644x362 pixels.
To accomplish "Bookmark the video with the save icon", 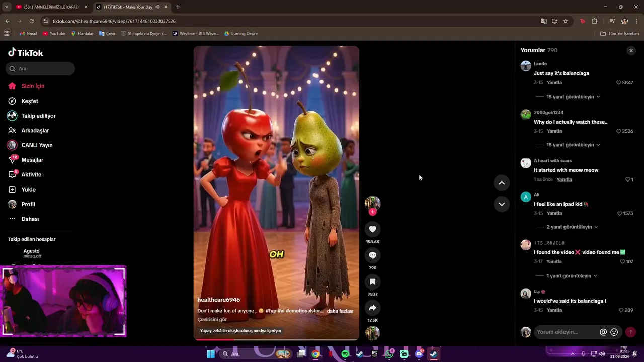I will click(x=372, y=282).
